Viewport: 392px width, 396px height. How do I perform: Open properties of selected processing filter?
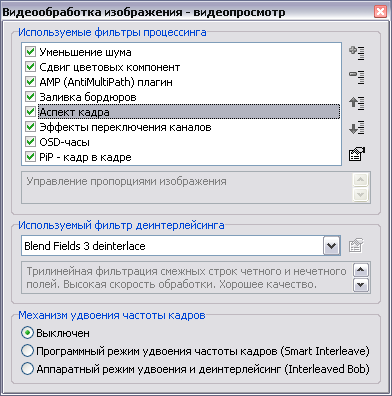pyautogui.click(x=357, y=154)
